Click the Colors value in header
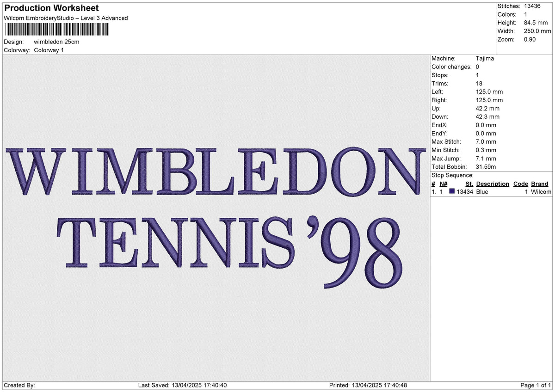Viewport: 555px width, 392px height. coord(525,14)
